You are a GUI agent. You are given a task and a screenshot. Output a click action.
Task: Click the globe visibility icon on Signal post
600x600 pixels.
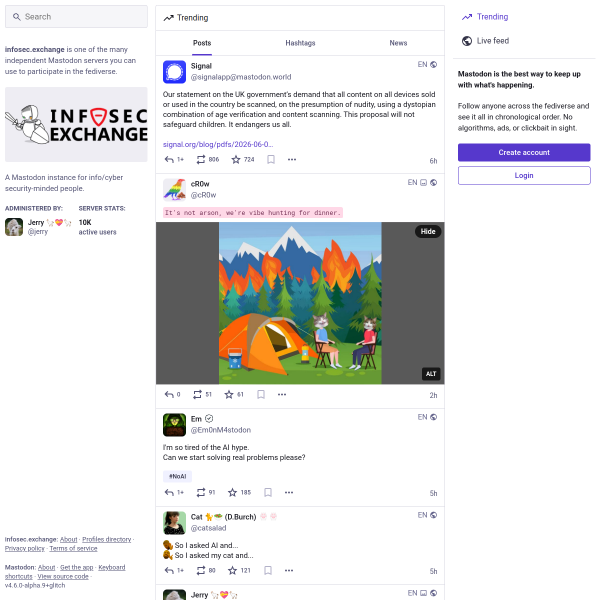tap(433, 64)
